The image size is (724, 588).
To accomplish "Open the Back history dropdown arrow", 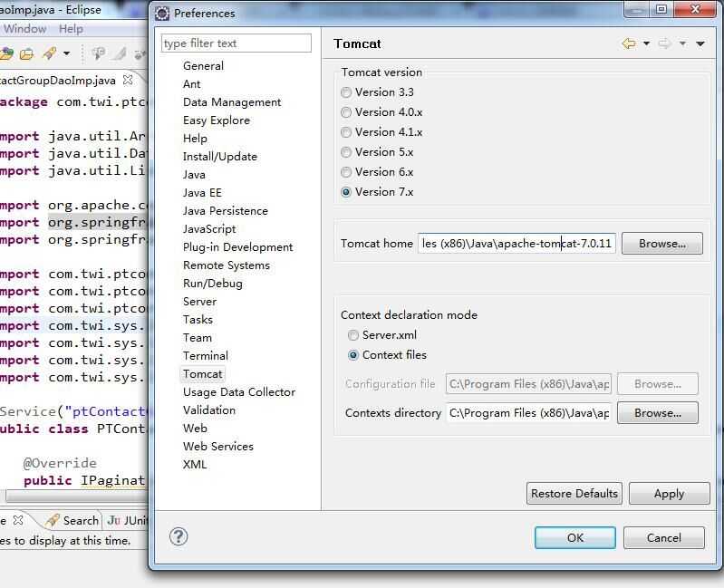I will (646, 43).
